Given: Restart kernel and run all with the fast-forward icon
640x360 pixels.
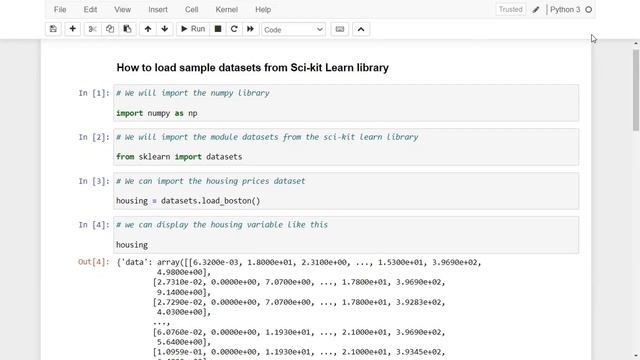Looking at the screenshot, I should [250, 29].
